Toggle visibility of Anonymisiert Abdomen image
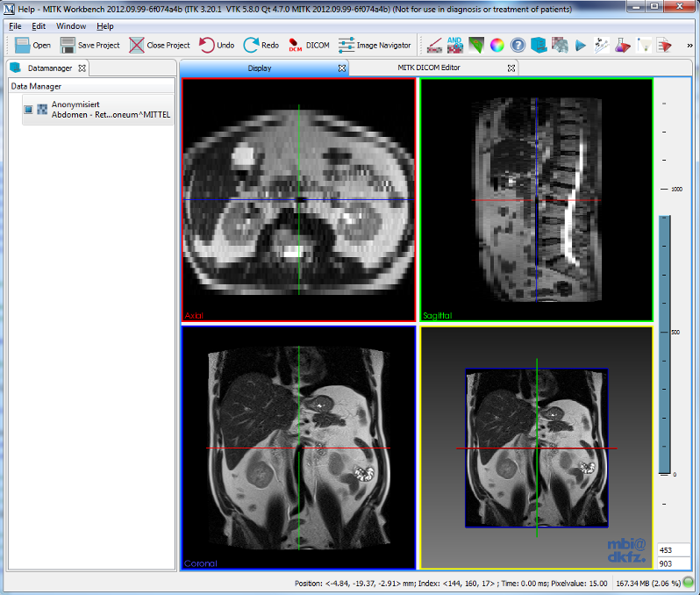 [x=29, y=110]
